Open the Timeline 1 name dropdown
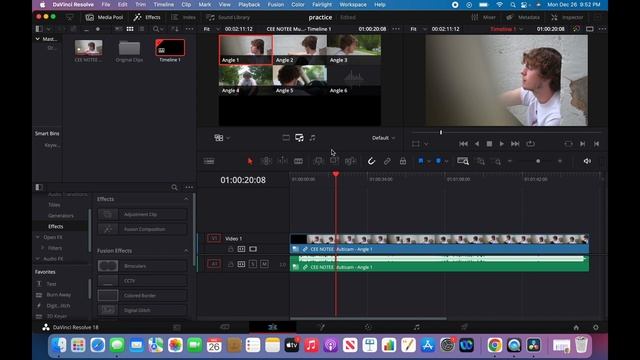This screenshot has width=640, height=360. pos(507,29)
